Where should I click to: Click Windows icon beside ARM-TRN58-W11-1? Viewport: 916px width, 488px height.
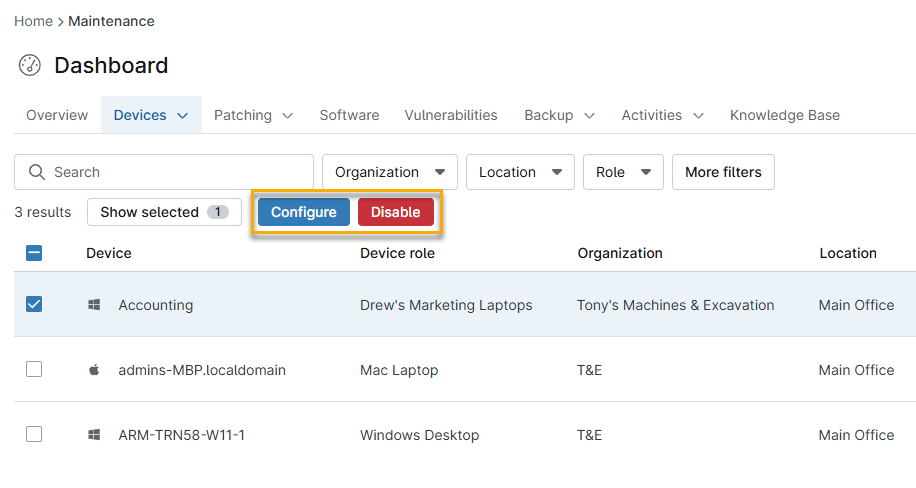(94, 435)
